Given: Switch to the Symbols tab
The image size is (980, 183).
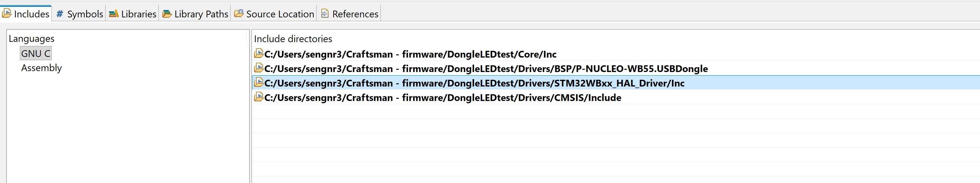Looking at the screenshot, I should click(x=79, y=14).
